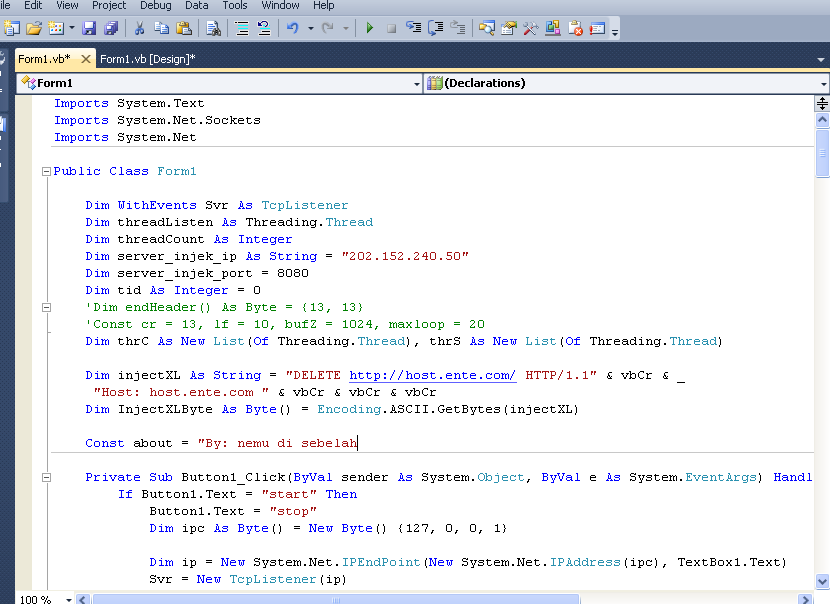The height and width of the screenshot is (604, 830).
Task: Click the horizontal scrollbar left arrow
Action: point(83,599)
